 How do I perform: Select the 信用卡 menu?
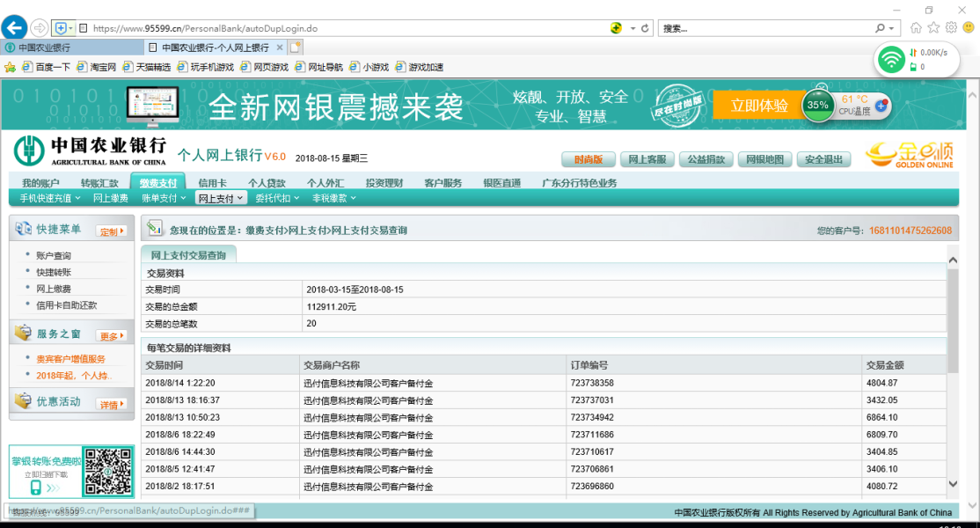(213, 182)
